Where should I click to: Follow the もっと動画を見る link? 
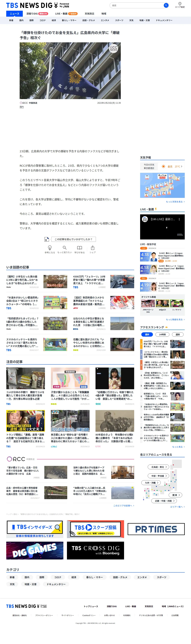coord(175,320)
